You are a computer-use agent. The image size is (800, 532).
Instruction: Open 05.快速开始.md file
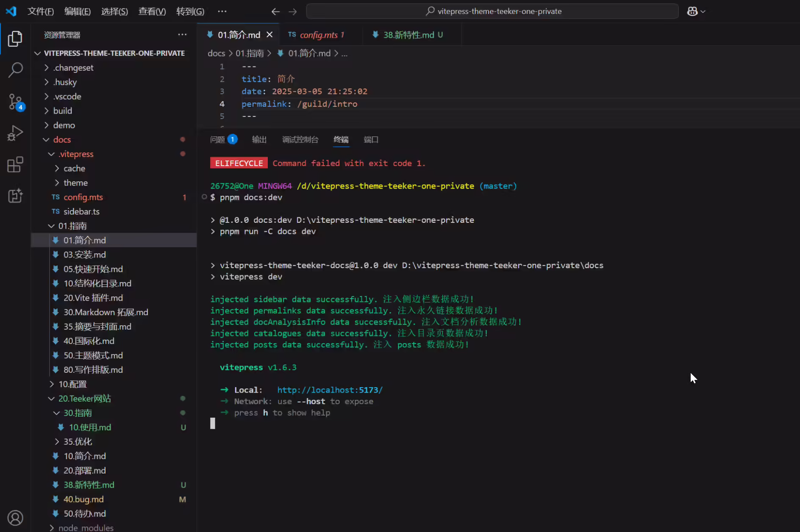pos(114,269)
